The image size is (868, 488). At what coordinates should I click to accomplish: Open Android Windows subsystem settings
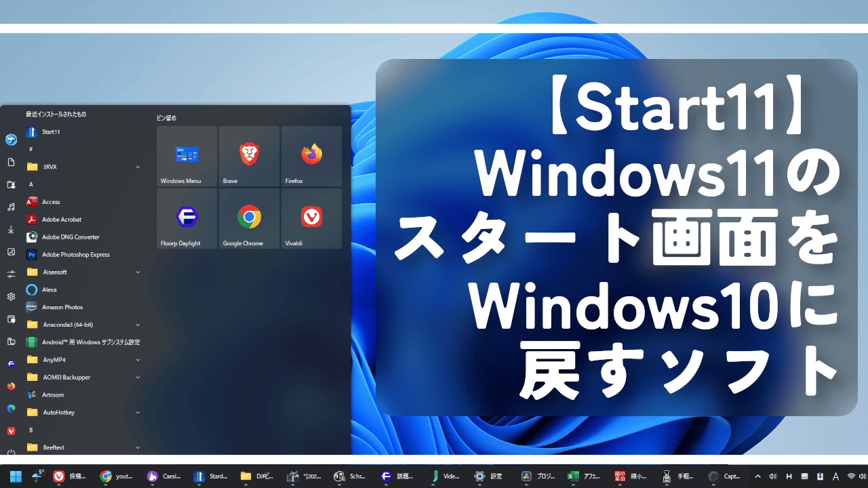[x=83, y=342]
